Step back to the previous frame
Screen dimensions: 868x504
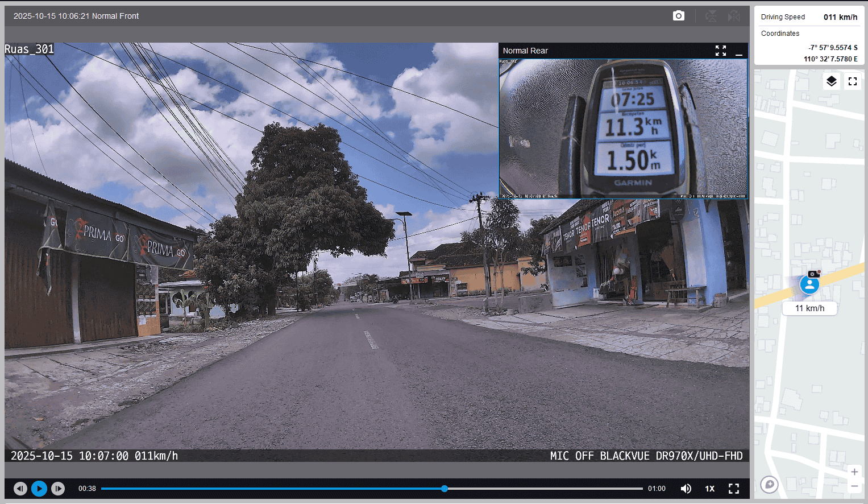click(x=20, y=489)
